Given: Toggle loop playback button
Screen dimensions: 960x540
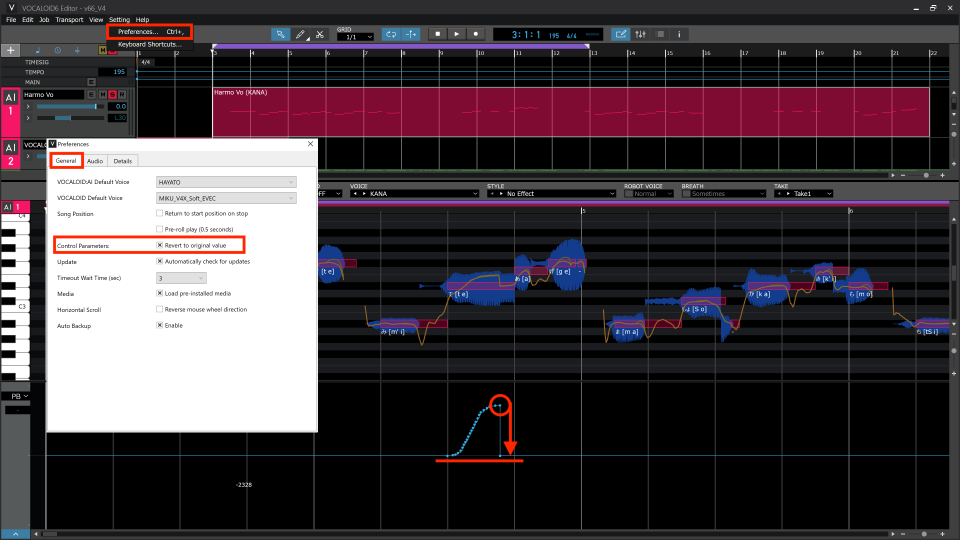Looking at the screenshot, I should click(391, 34).
